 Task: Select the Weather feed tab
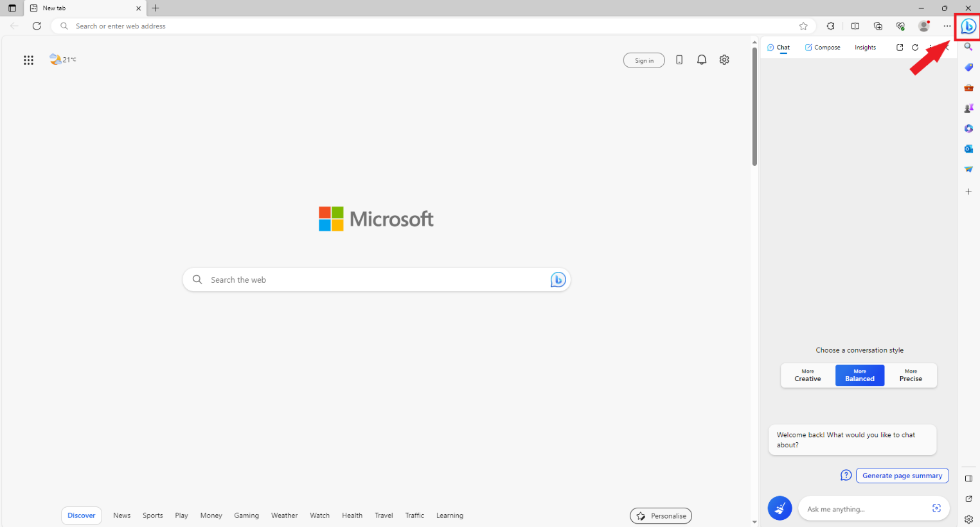[284, 515]
